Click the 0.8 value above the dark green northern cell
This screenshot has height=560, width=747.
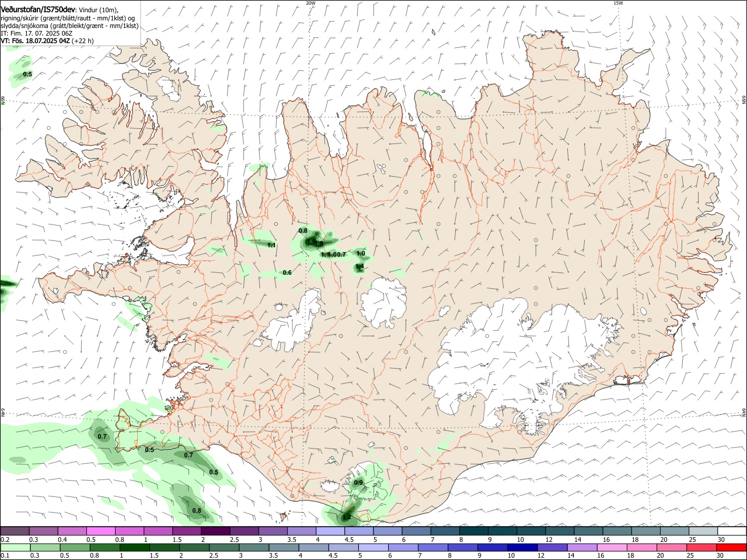(x=303, y=230)
